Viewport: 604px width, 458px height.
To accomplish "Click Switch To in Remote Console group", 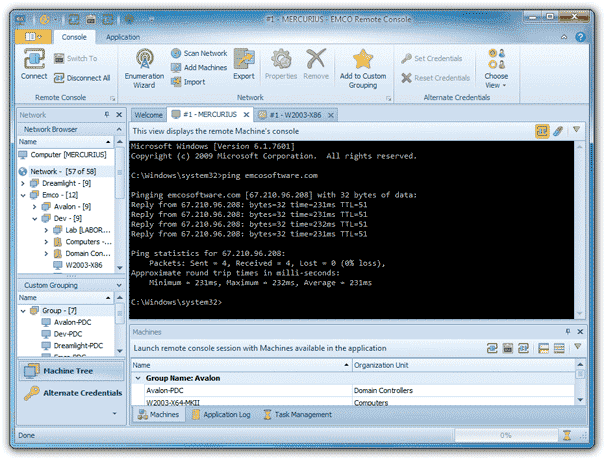I will point(76,59).
